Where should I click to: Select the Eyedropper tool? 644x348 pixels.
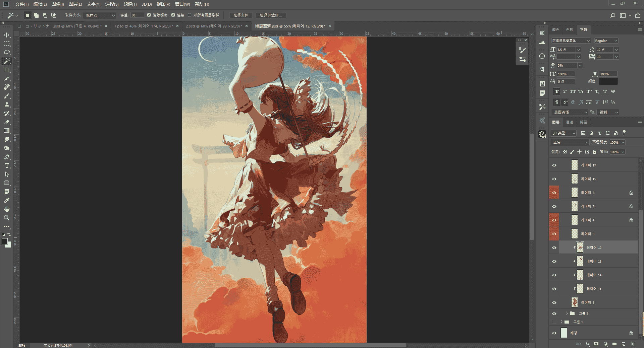tap(7, 200)
